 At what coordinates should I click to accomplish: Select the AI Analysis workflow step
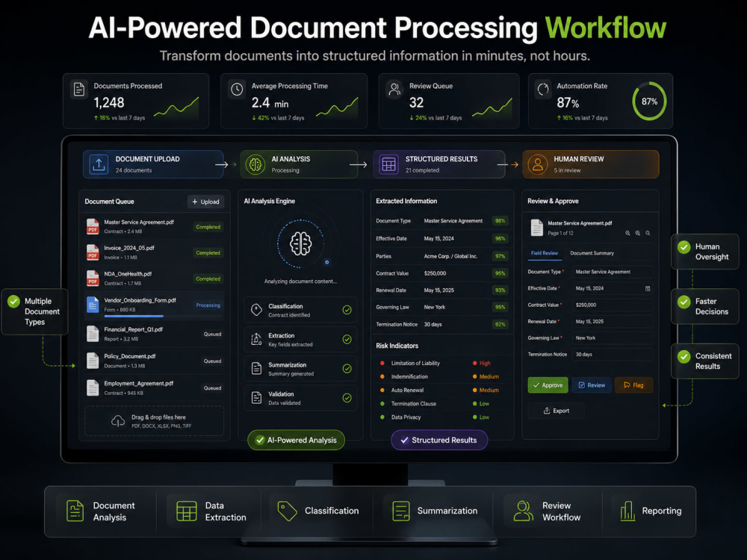(x=299, y=165)
